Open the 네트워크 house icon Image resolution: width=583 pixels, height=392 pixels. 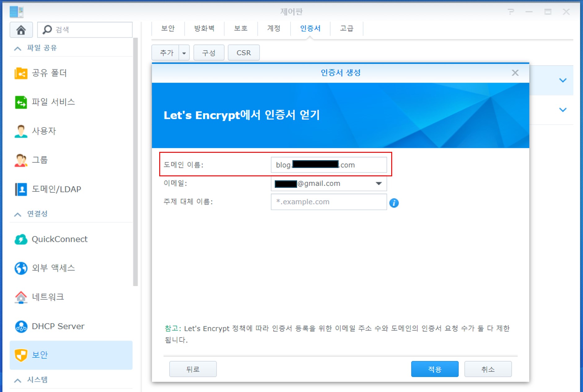click(x=21, y=297)
